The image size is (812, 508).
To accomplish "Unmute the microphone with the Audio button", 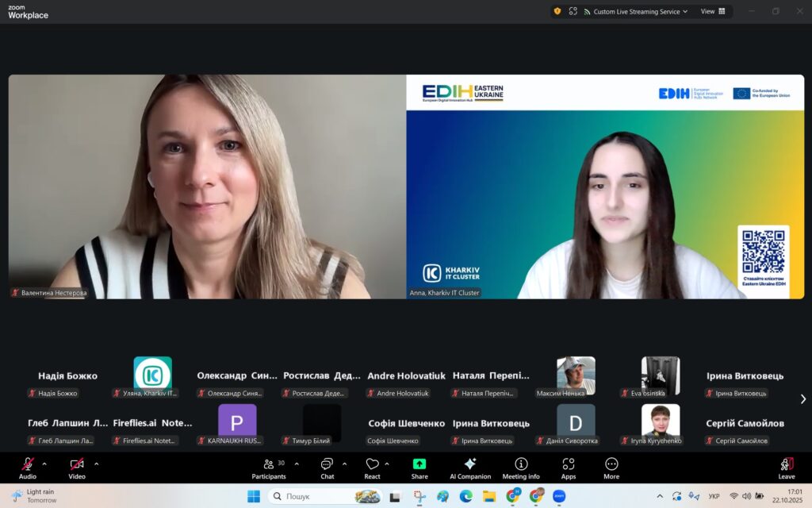I will pyautogui.click(x=28, y=464).
